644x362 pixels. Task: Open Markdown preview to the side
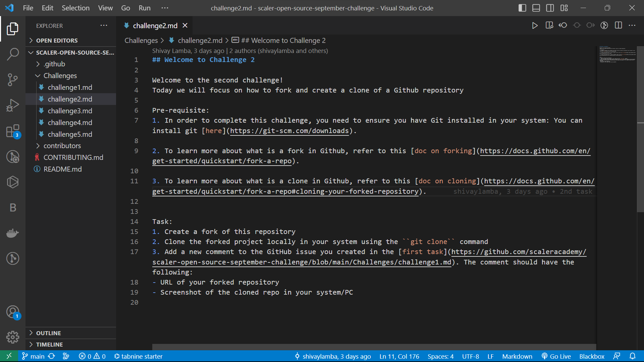pos(549,25)
